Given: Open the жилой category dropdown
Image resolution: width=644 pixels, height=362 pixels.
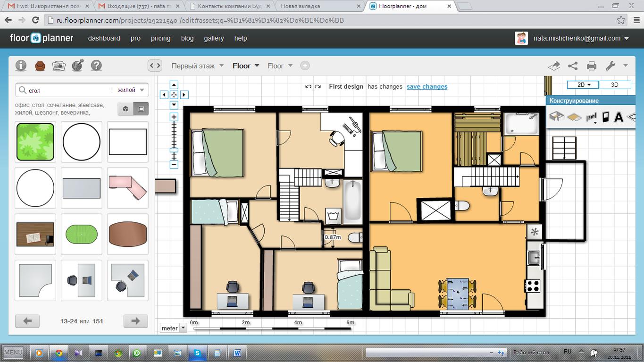Looking at the screenshot, I should 130,90.
